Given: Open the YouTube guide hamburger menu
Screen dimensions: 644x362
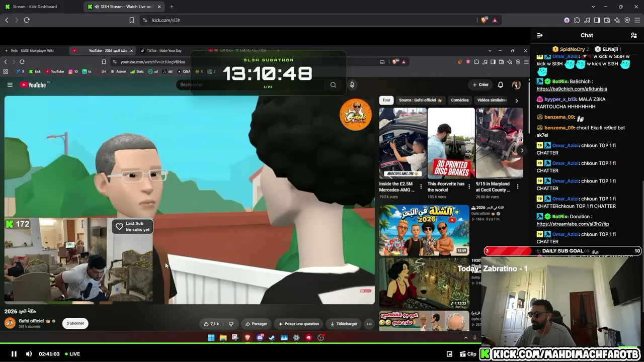Looking at the screenshot, I should click(x=10, y=85).
